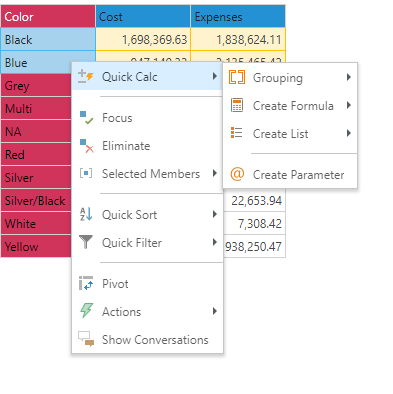This screenshot has width=393, height=394.
Task: Expand the Grouping submenu arrow
Action: click(x=349, y=77)
